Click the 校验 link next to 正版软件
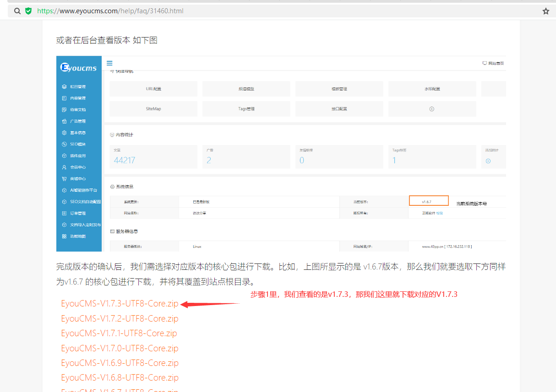556x392 pixels. [440, 213]
